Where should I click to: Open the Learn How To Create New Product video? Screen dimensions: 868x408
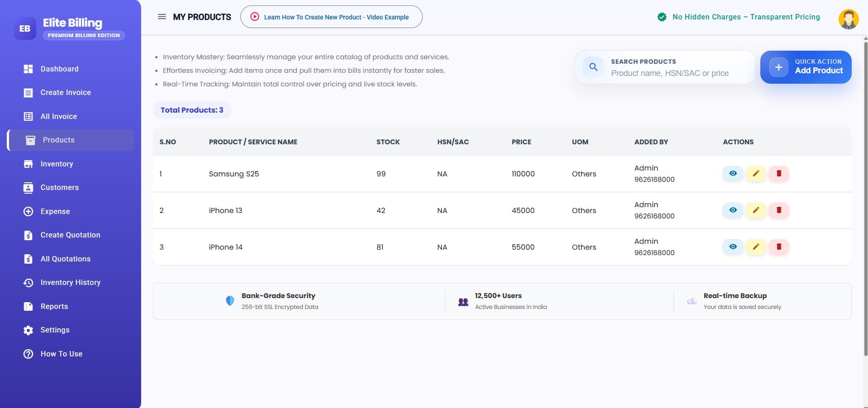(x=331, y=17)
